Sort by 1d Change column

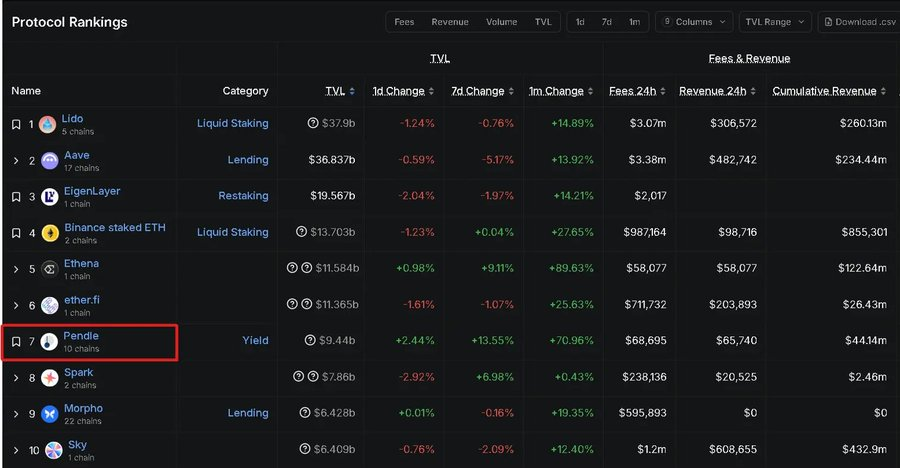coord(431,91)
